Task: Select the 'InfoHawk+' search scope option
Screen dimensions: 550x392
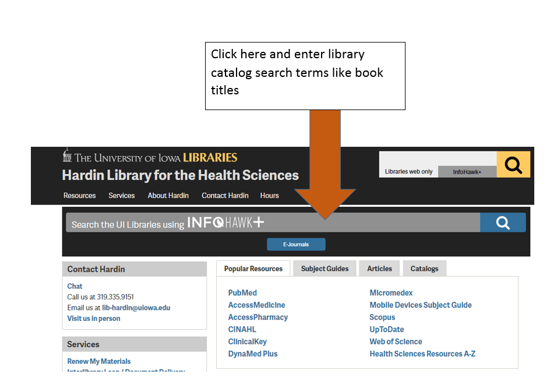Action: coord(467,172)
